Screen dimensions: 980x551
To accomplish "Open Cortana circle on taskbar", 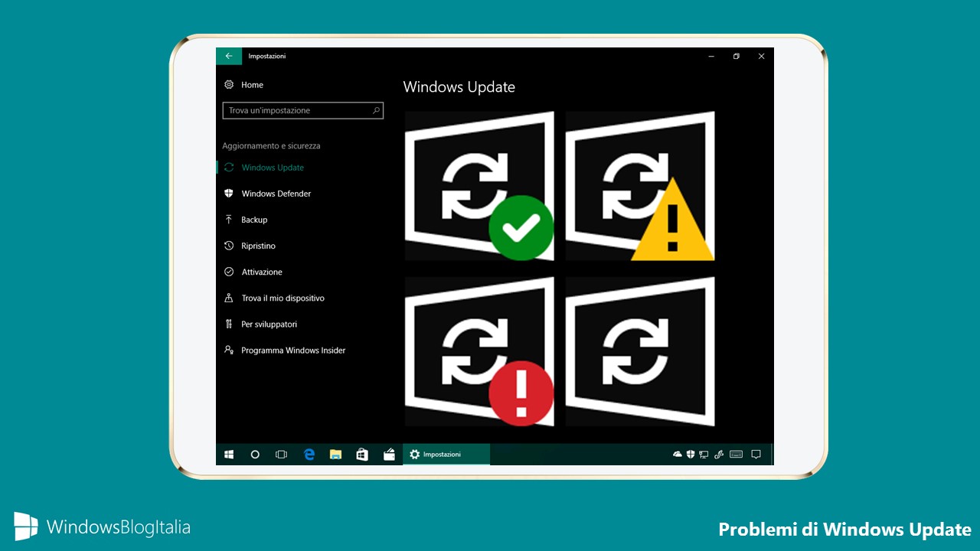I will click(x=255, y=455).
